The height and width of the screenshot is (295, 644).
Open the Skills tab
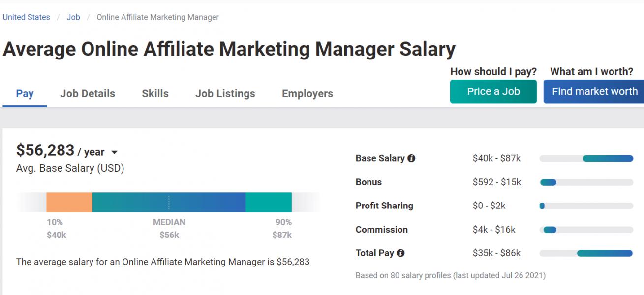155,94
